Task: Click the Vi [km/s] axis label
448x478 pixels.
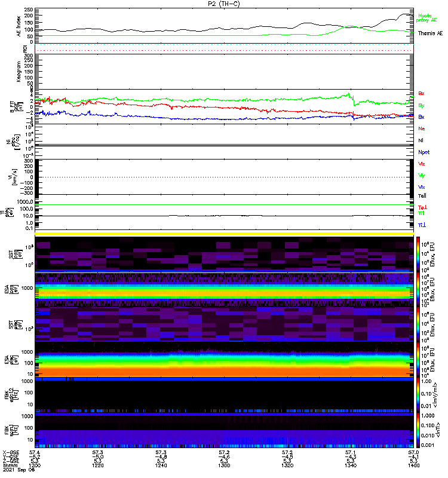Action: click(x=14, y=177)
